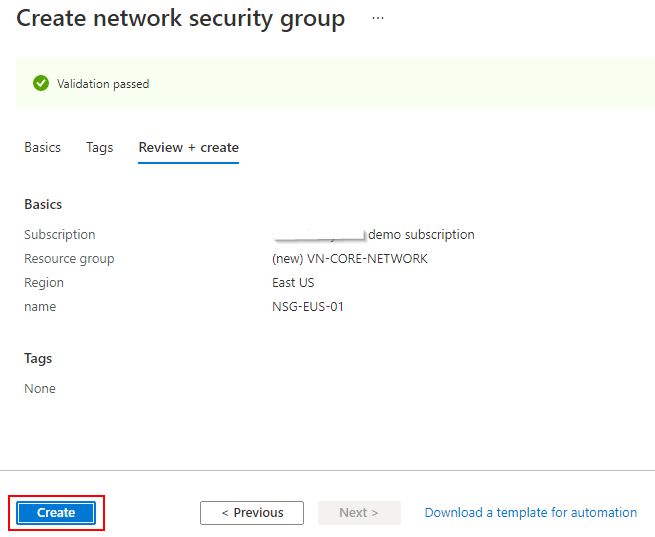Click the greyed-out Next button

click(359, 512)
